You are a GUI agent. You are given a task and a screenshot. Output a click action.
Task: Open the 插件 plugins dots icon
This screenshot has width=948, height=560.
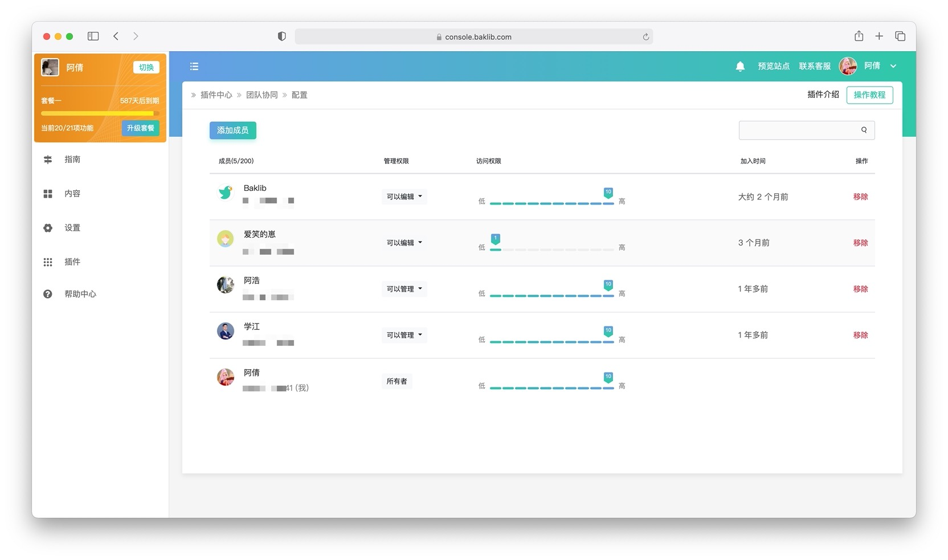pos(48,262)
